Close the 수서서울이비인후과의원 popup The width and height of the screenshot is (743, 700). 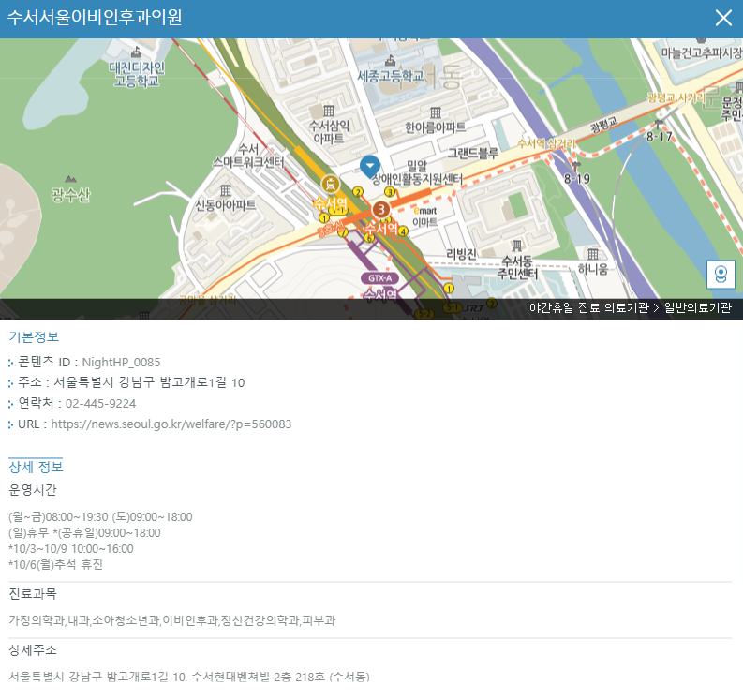pyautogui.click(x=723, y=19)
